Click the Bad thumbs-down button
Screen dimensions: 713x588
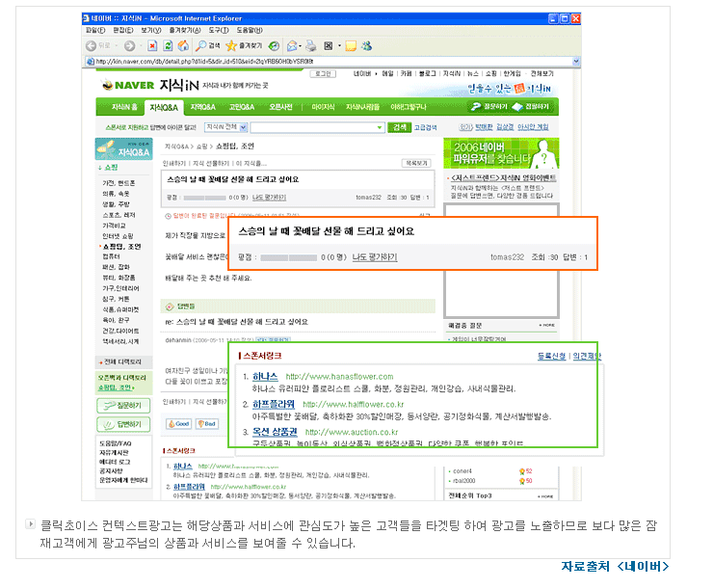coord(207,424)
